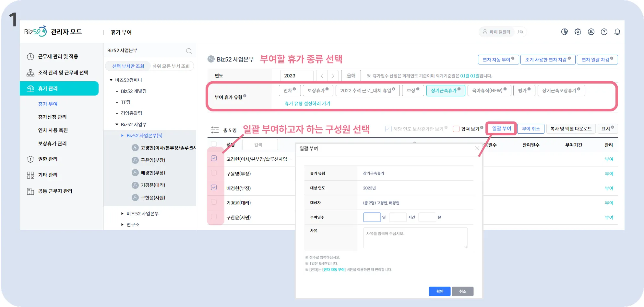Screen dimensions: 644x307
Task: Click the grid icon for 기타 관리
Action: (x=30, y=175)
